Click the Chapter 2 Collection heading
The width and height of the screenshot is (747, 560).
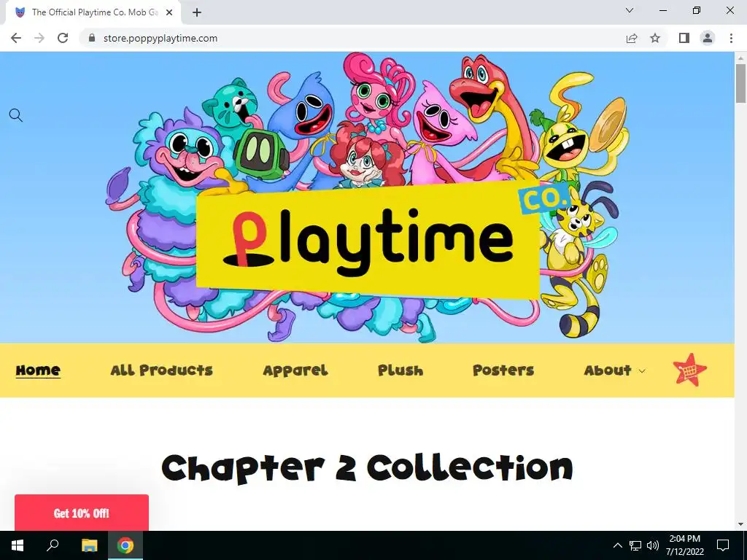[x=367, y=468]
